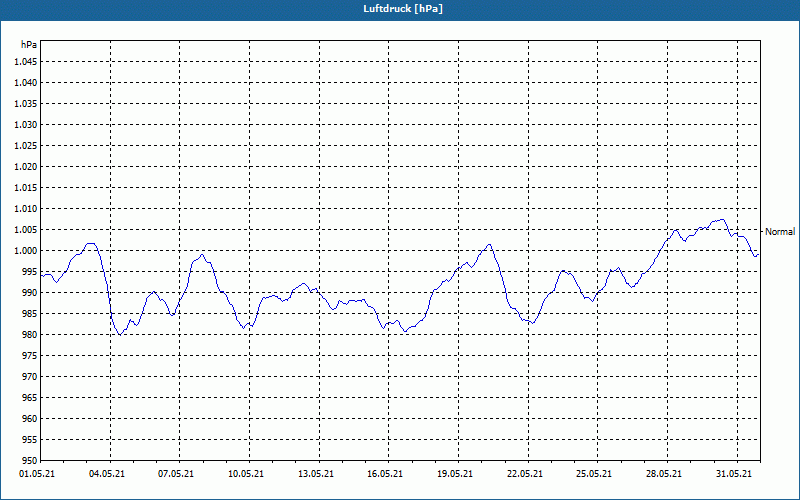800x500 pixels.
Task: Select the 1.010 y-axis value
Action: tap(26, 209)
